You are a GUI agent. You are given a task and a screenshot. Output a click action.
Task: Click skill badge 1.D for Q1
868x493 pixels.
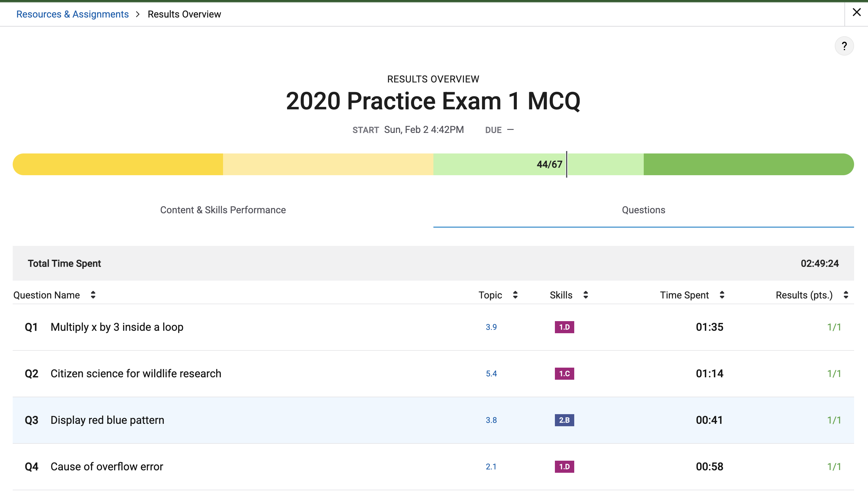[x=564, y=327]
